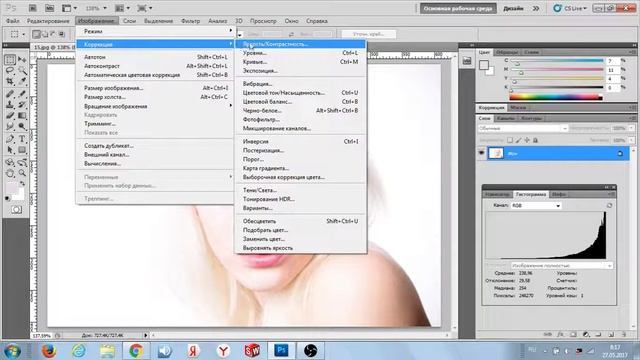
Task: Open the layer fill dropdown arrow
Action: pyautogui.click(x=631, y=140)
